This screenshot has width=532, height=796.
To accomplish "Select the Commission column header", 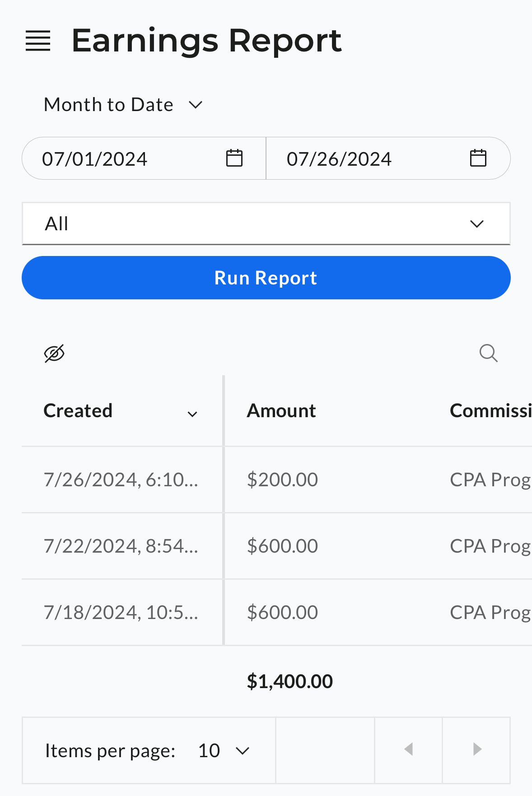I will click(490, 411).
